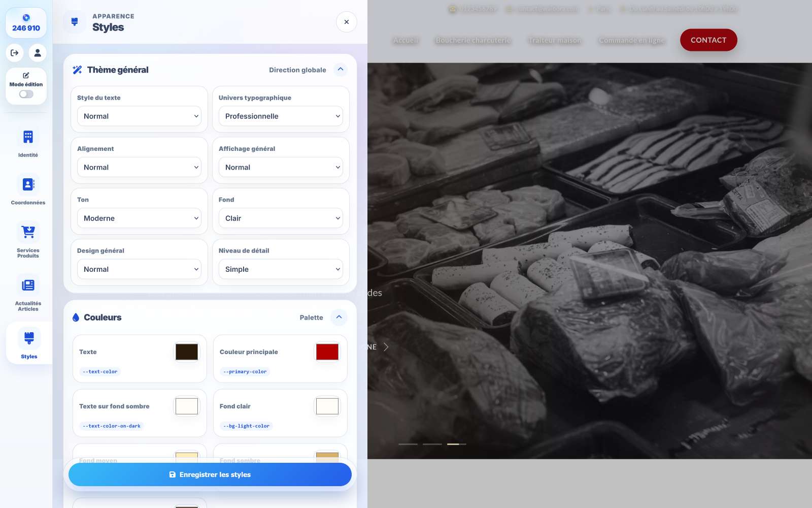The width and height of the screenshot is (812, 508).
Task: Click the Direction globale label
Action: click(x=297, y=70)
